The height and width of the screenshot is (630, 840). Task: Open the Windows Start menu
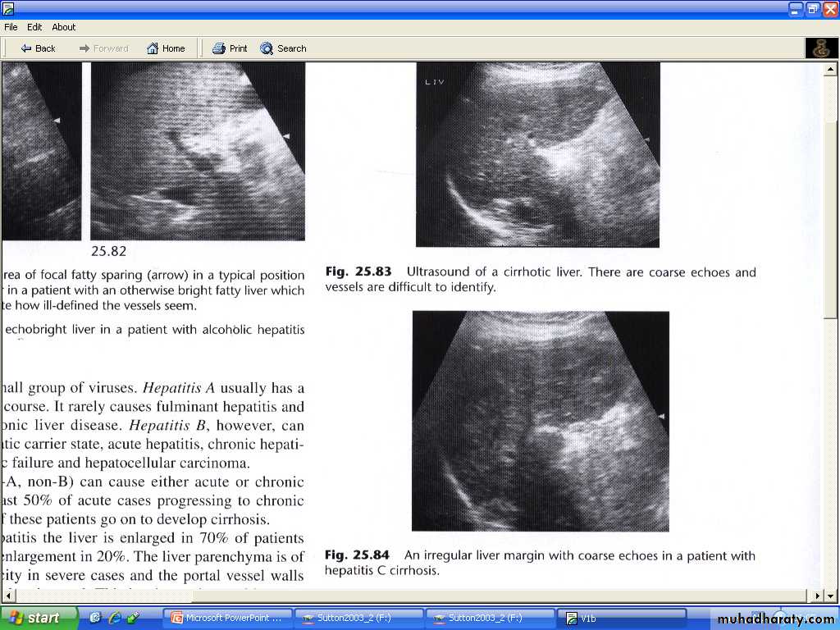[x=39, y=618]
